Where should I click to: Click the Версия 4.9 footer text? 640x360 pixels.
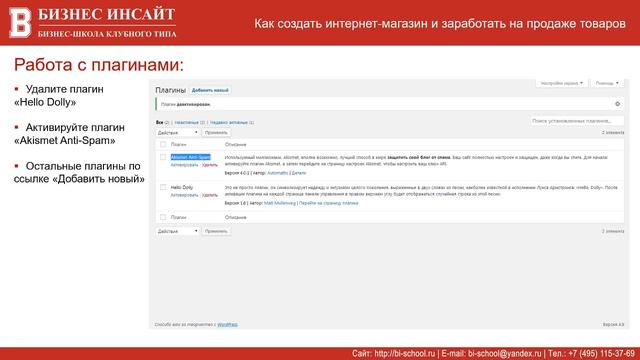(613, 324)
